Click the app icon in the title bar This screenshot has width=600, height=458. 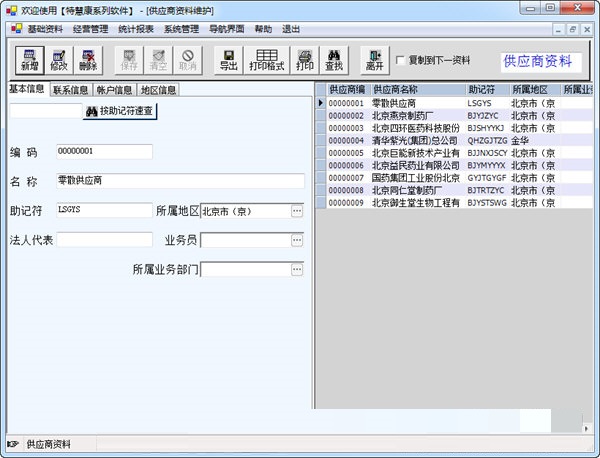(x=11, y=10)
